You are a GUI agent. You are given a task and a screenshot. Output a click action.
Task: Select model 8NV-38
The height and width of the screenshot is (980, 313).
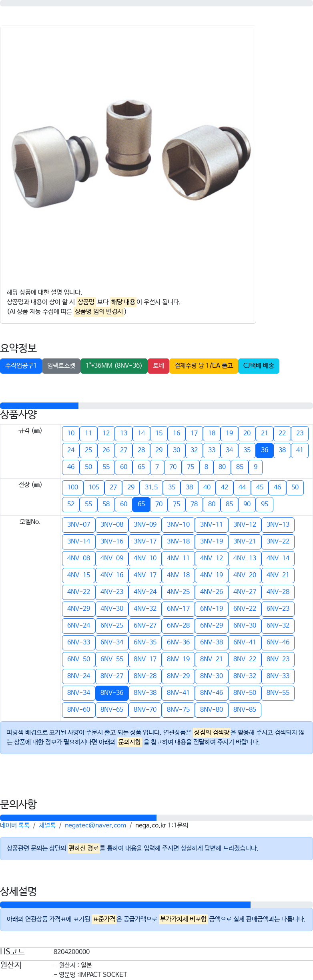pos(145,693)
